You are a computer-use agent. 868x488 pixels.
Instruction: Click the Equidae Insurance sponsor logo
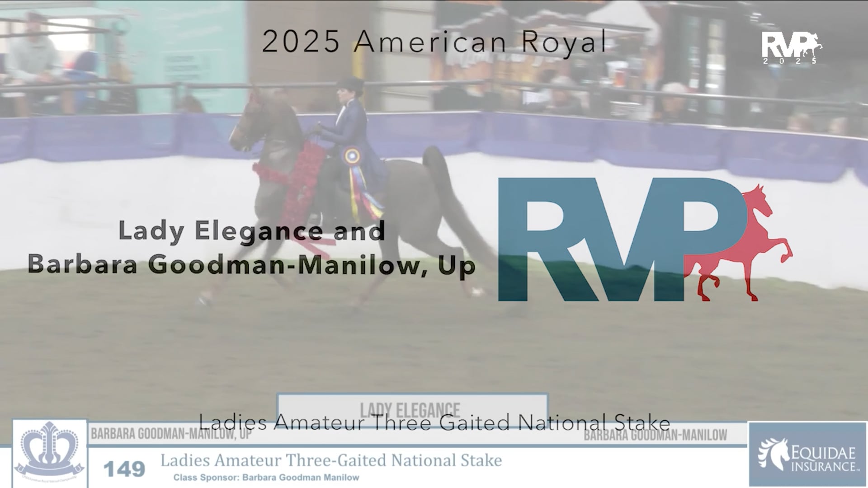coord(807,454)
